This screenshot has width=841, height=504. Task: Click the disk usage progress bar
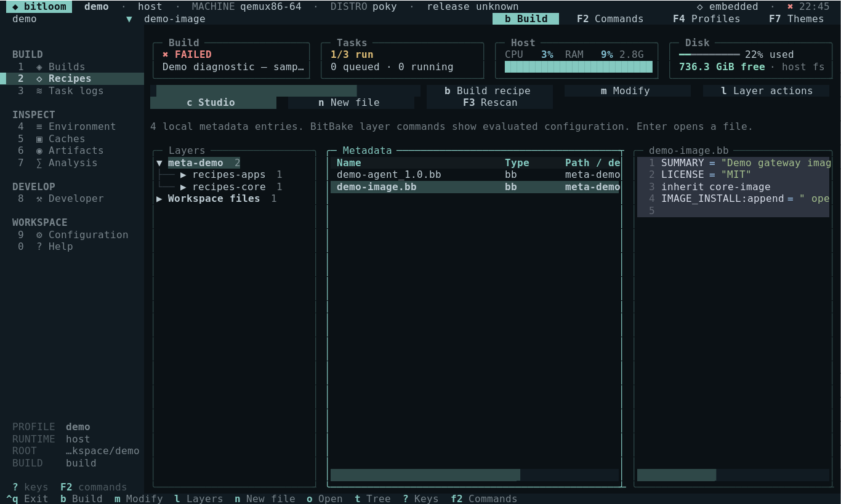click(x=709, y=54)
